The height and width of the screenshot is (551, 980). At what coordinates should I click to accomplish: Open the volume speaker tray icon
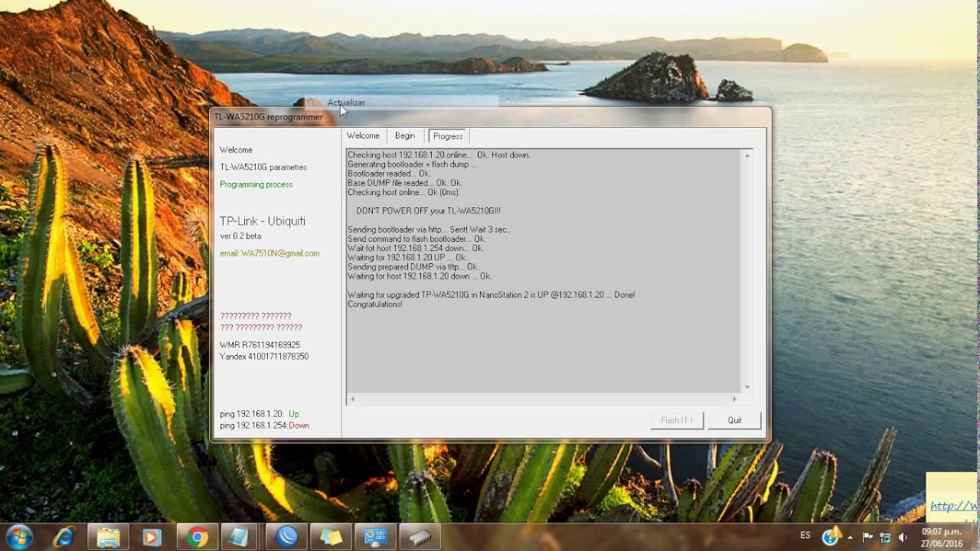902,537
